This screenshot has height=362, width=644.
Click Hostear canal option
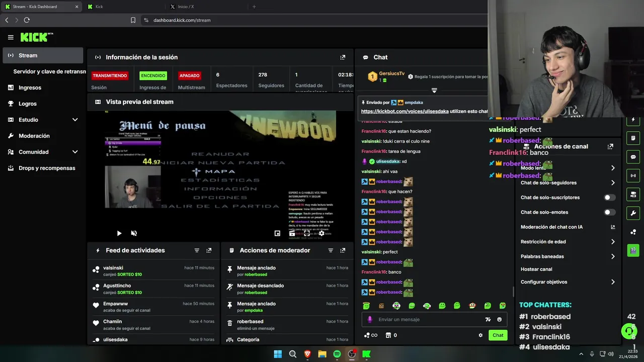[536, 269]
